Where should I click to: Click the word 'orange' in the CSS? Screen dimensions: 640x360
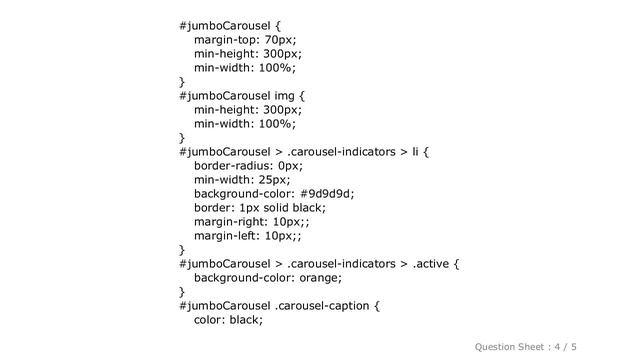pos(320,278)
